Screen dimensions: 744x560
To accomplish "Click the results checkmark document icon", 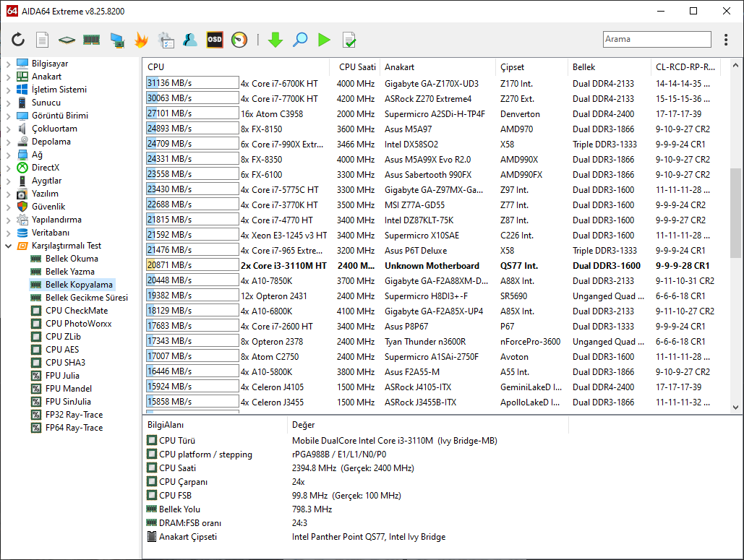I will click(x=349, y=40).
